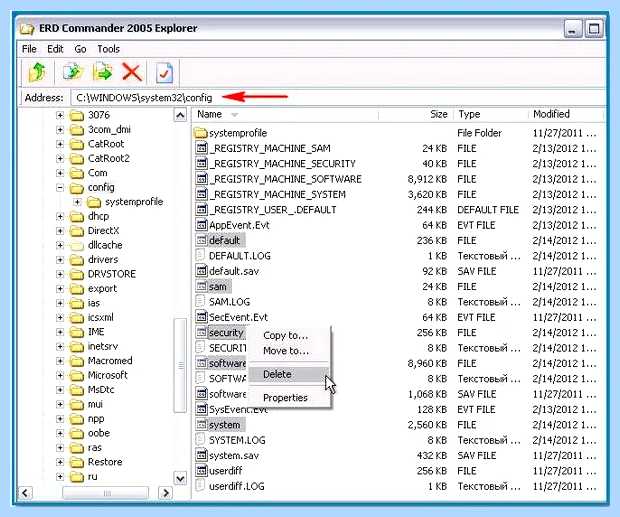The height and width of the screenshot is (517, 620).
Task: Expand the Microsoft folder node
Action: click(x=60, y=375)
